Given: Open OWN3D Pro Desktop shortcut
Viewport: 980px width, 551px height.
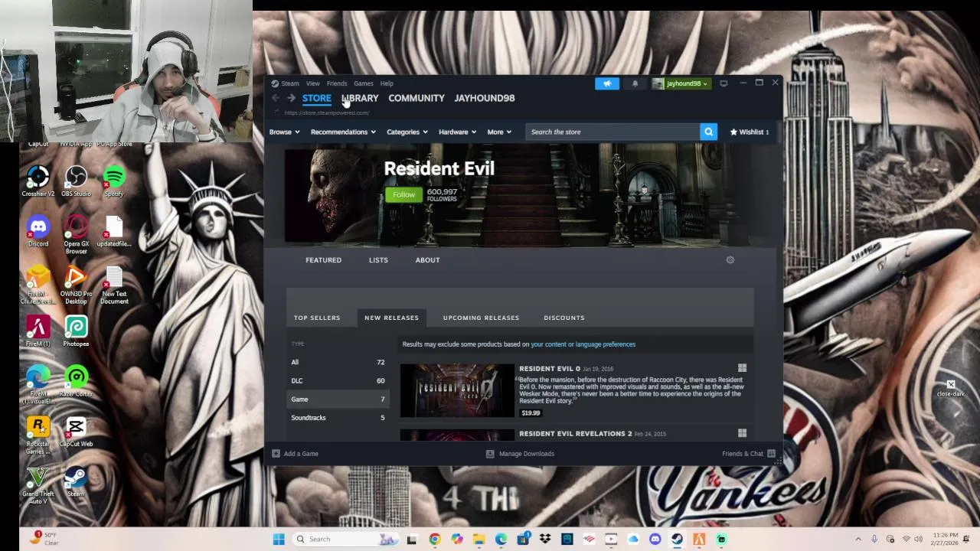Looking at the screenshot, I should (x=76, y=284).
